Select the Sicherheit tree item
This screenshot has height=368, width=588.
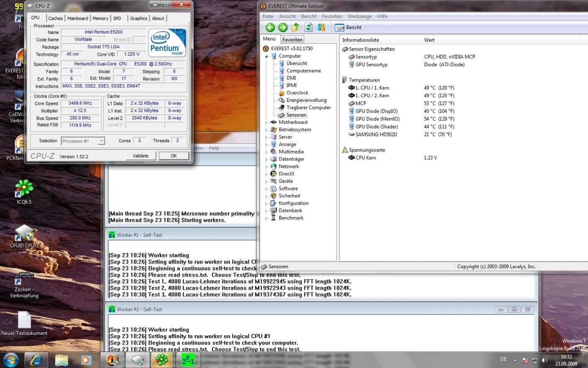point(289,196)
